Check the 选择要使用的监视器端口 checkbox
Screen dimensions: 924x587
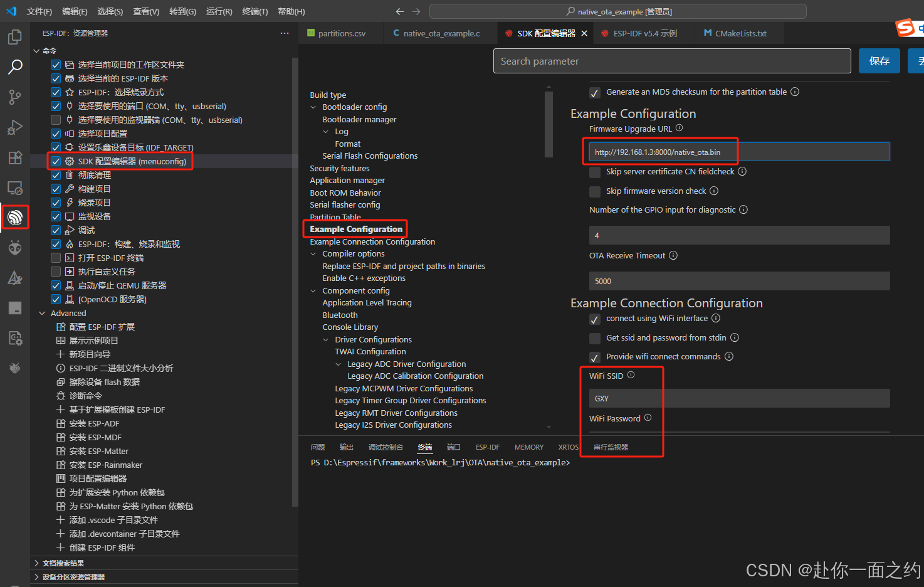coord(56,120)
